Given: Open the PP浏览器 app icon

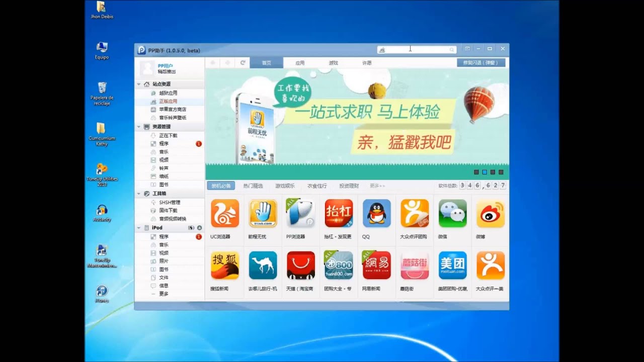Looking at the screenshot, I should [x=300, y=214].
